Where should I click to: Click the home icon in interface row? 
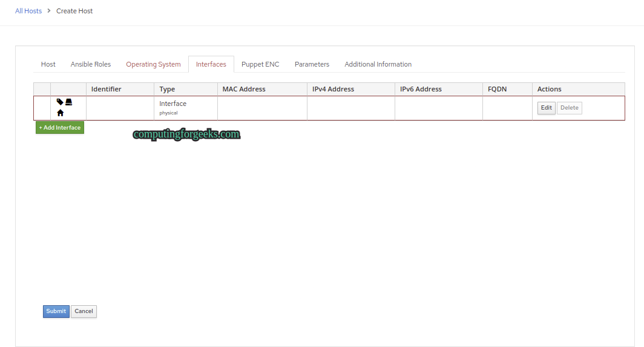coord(61,113)
